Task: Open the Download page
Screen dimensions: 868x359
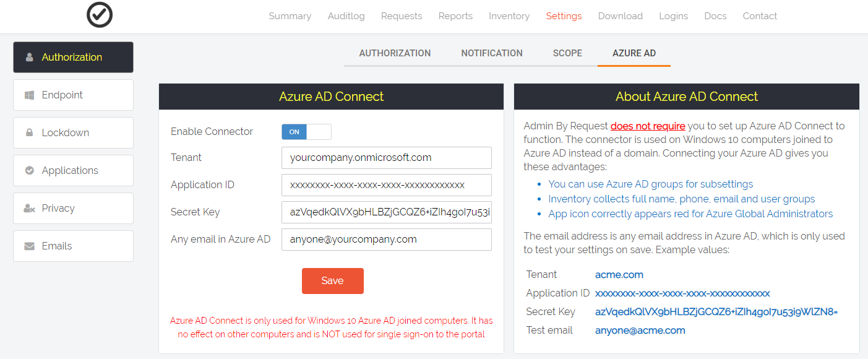Action: (621, 16)
